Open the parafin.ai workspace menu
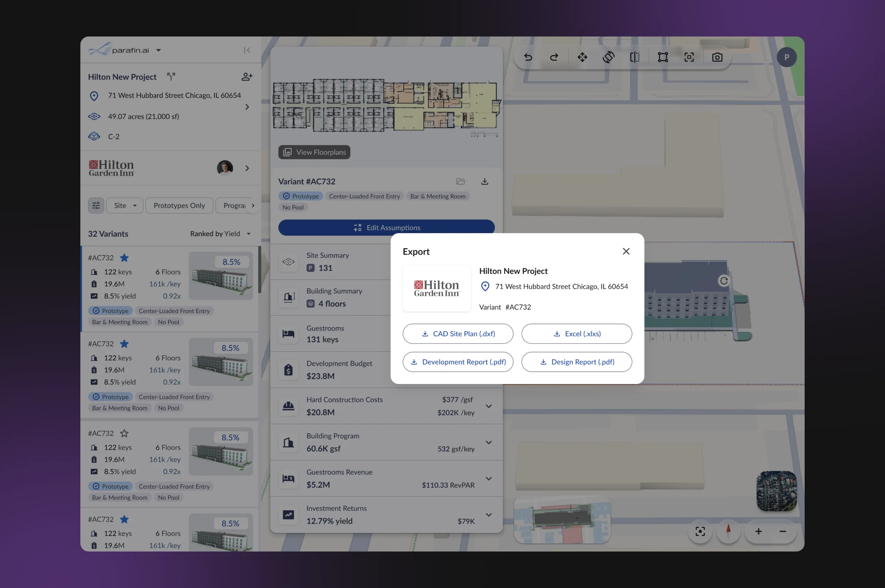 click(158, 50)
